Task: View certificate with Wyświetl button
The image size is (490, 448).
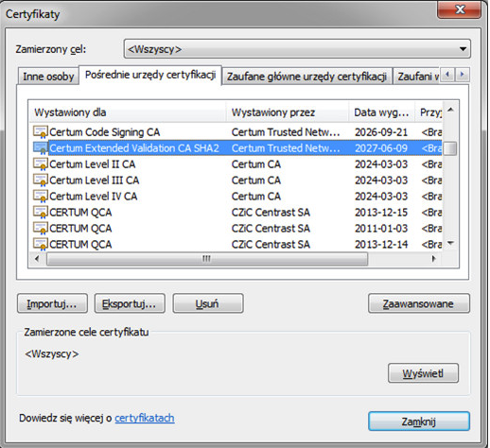Action: (x=423, y=373)
